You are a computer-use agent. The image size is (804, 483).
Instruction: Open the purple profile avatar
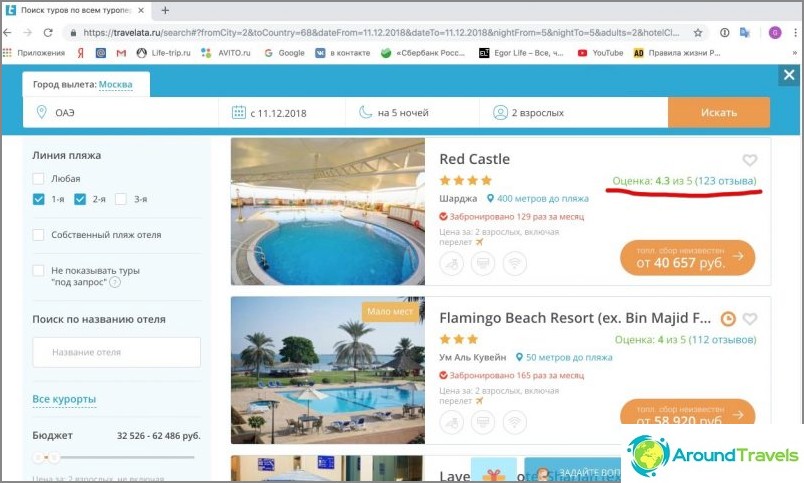775,33
